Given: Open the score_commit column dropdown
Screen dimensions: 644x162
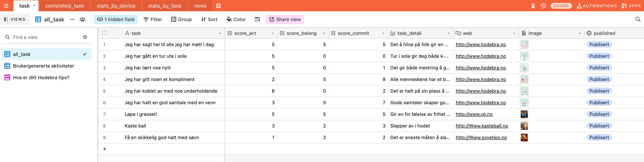Looking at the screenshot, I should pos(383,33).
